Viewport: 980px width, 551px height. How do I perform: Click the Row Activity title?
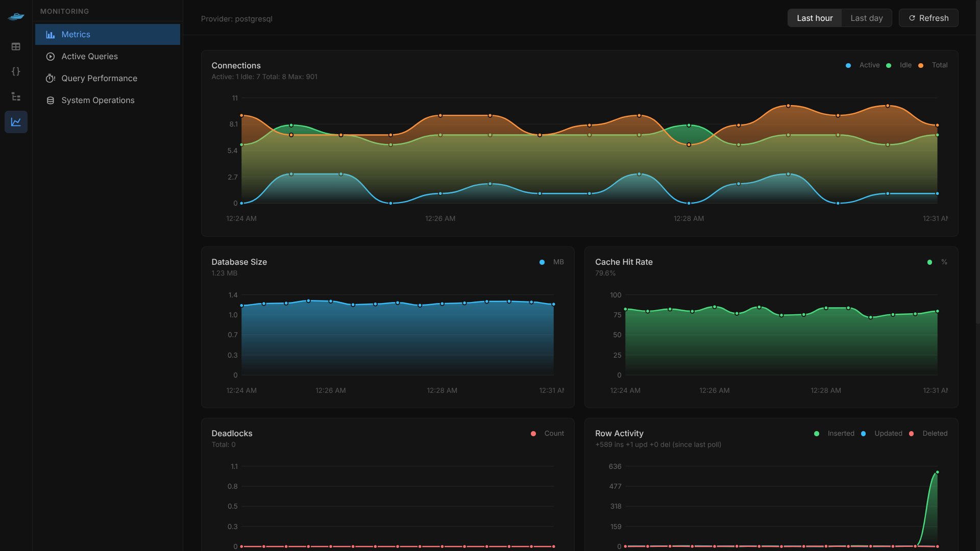pyautogui.click(x=619, y=434)
